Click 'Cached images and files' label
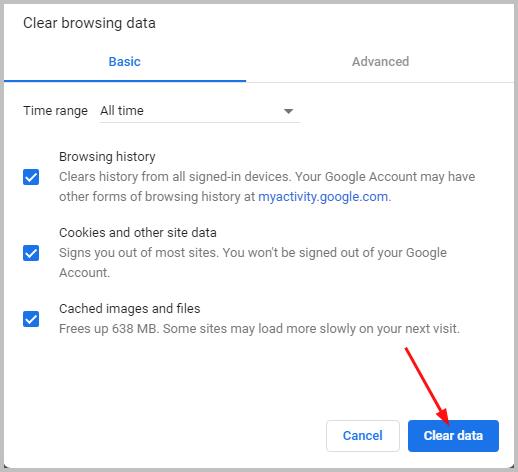 pyautogui.click(x=130, y=309)
